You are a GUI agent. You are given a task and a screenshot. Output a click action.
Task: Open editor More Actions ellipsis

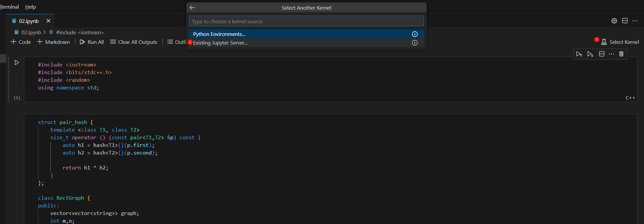[635, 21]
